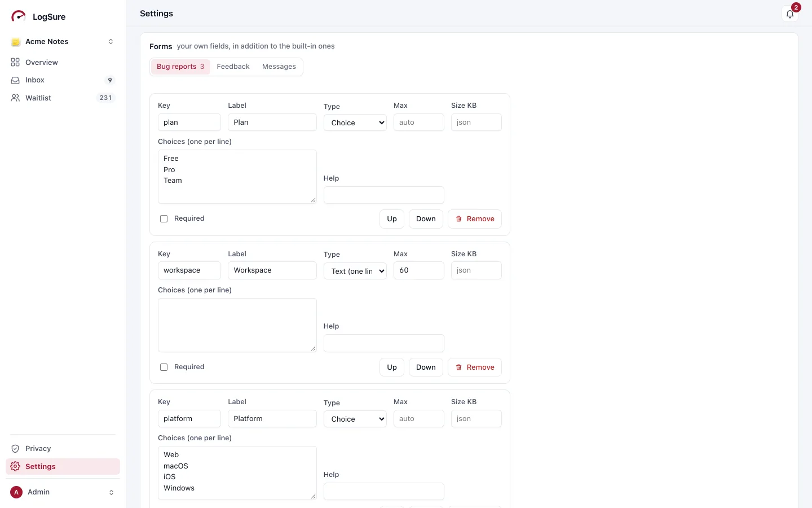Open the Privacy page
Screen dimensions: 812x508
[63, 449]
